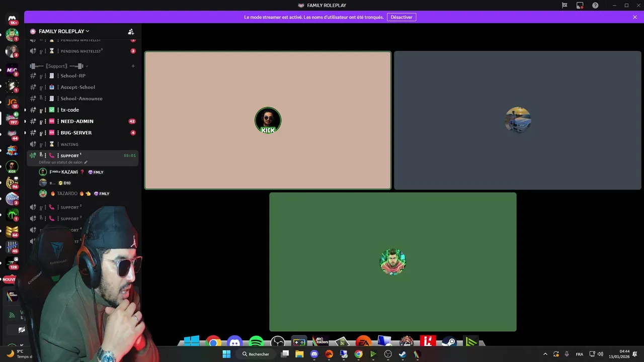Image resolution: width=644 pixels, height=362 pixels.
Task: Open the Quests flag icon in title bar
Action: 565,6
